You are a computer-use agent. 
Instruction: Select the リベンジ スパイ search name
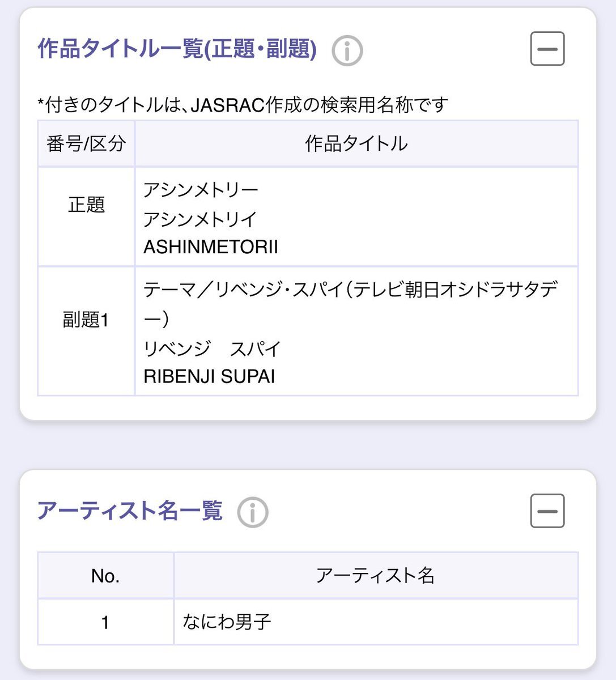click(x=212, y=348)
